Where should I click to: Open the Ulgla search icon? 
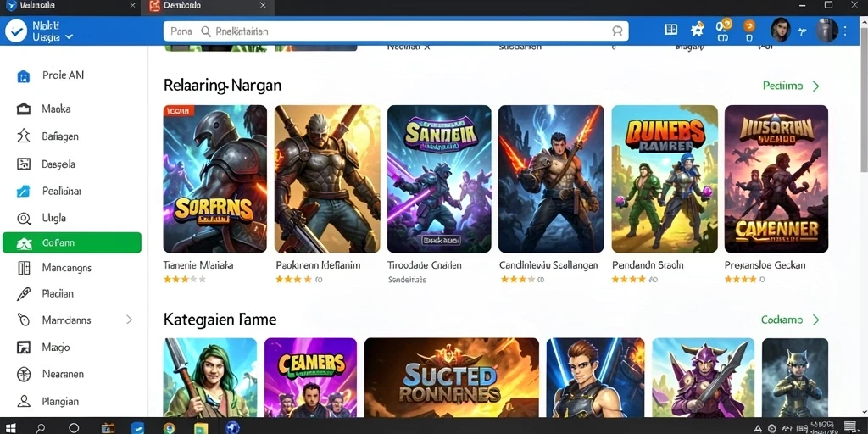[23, 218]
